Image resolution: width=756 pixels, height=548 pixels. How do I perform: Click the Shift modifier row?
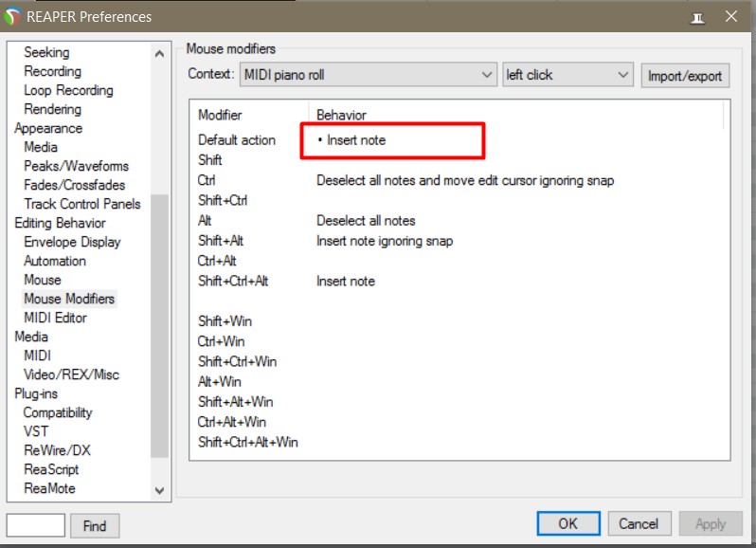[209, 160]
